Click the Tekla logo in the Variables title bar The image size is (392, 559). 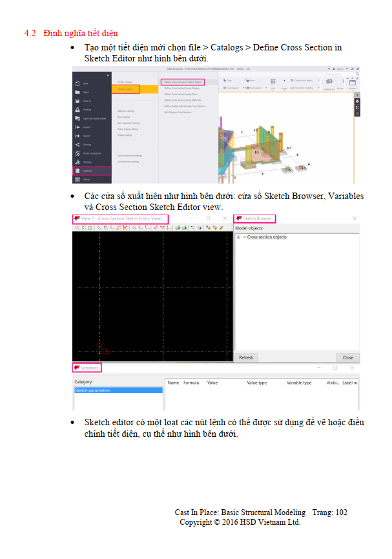pyautogui.click(x=76, y=367)
